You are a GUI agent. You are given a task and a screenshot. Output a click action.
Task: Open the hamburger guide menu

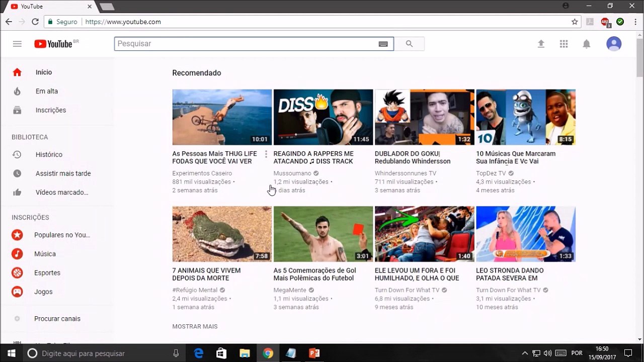click(17, 44)
